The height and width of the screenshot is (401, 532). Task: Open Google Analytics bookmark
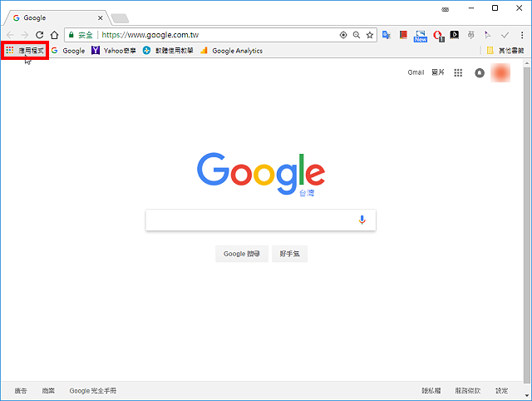click(x=231, y=51)
